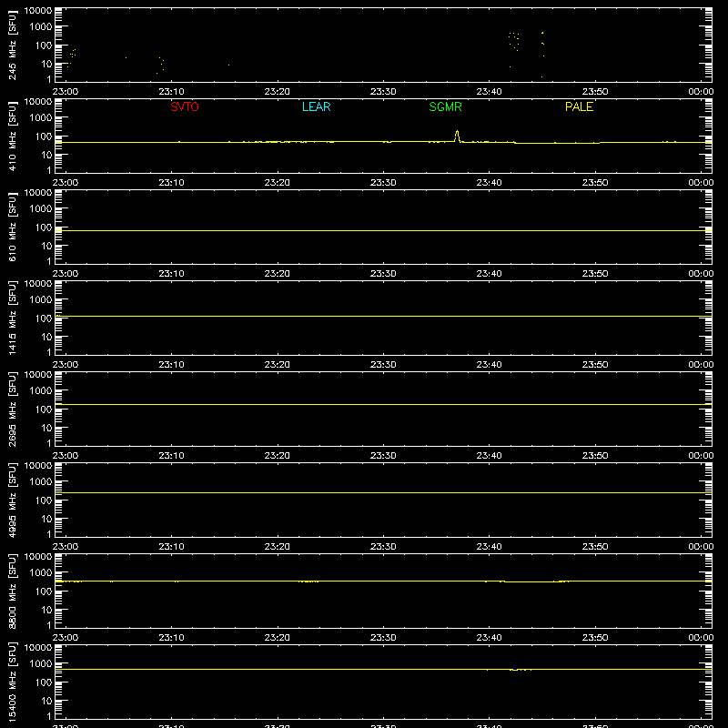
Task: Click the 23:10 label under the 245 MHz plot
Action: tap(171, 92)
